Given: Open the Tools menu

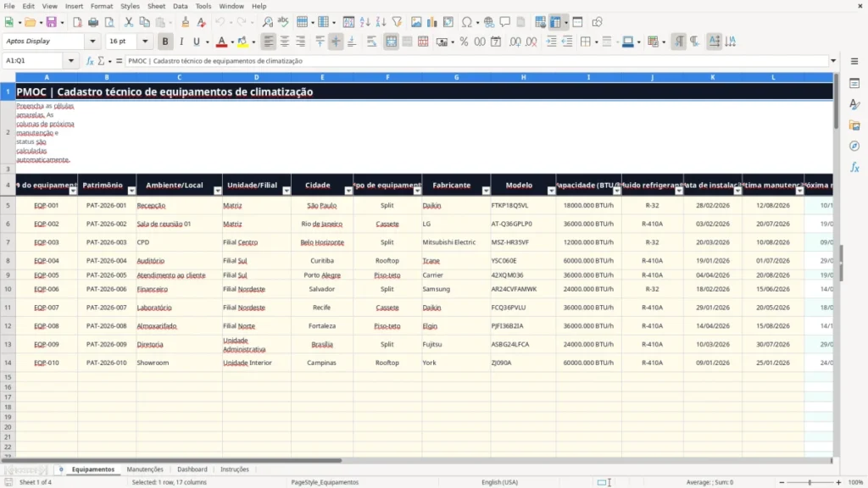Looking at the screenshot, I should point(203,6).
